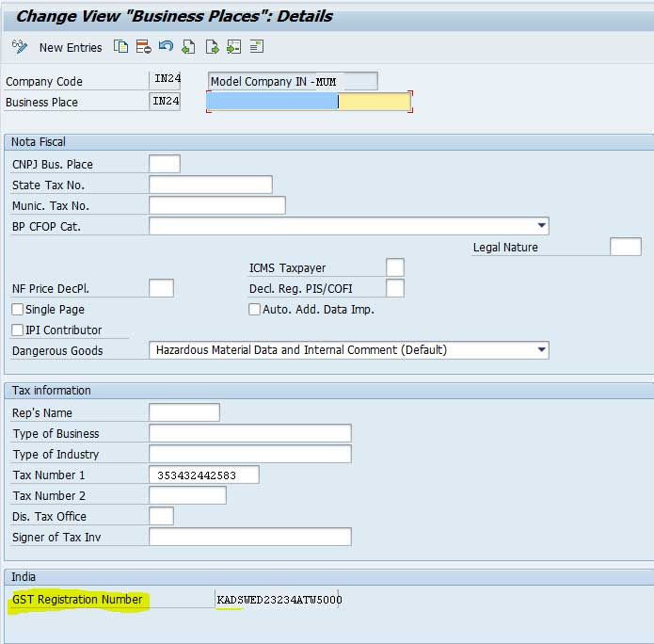
Task: Click the GST Registration Number value field
Action: (x=278, y=600)
